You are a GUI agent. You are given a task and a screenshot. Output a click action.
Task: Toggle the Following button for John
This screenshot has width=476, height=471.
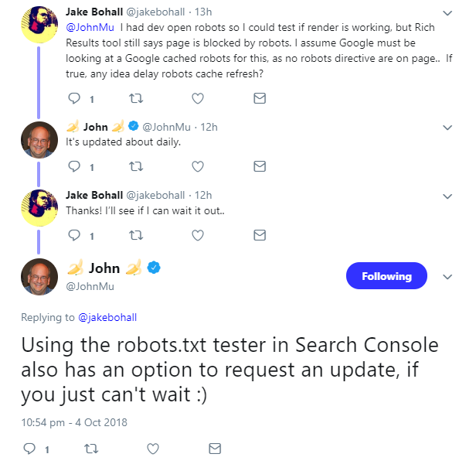click(386, 276)
